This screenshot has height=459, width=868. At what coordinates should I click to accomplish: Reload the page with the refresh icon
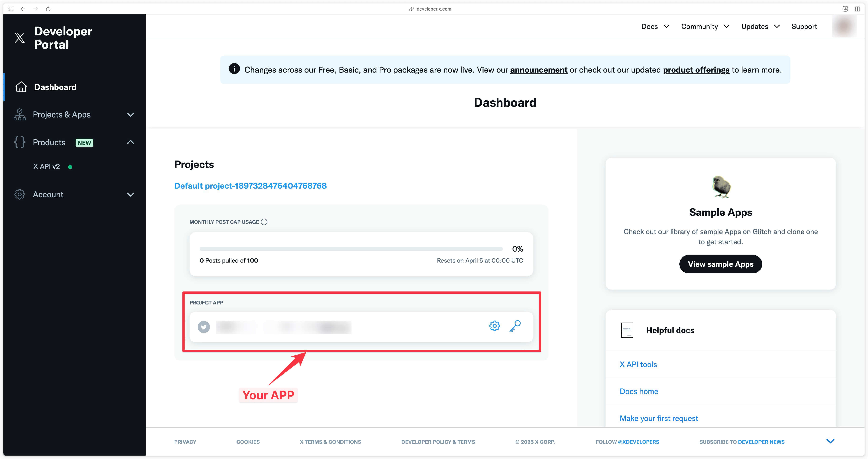coord(48,9)
